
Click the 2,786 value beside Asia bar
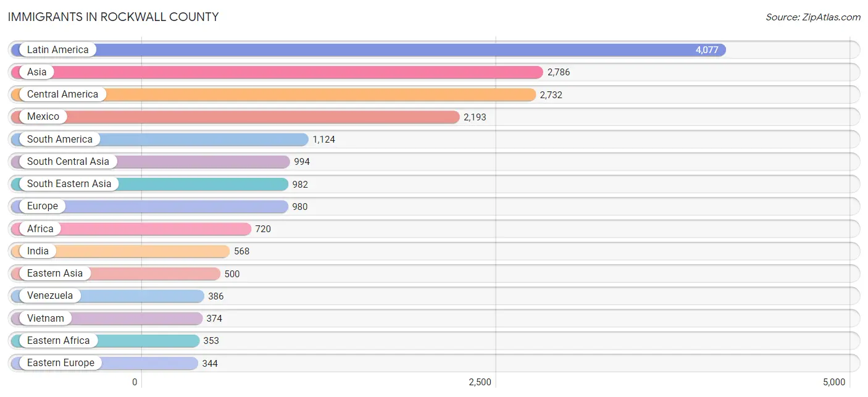(559, 72)
